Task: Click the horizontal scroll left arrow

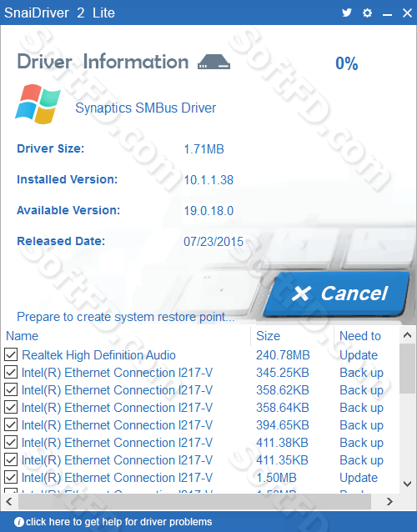Action: (9, 501)
